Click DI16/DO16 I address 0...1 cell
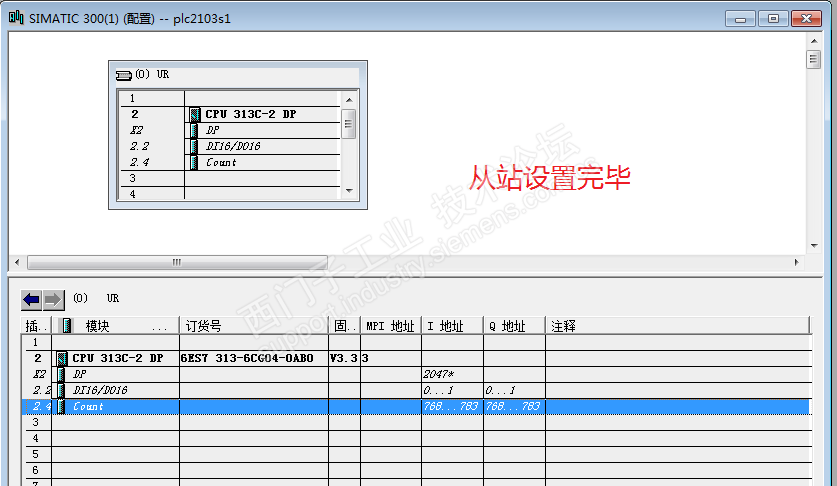This screenshot has width=837, height=486. click(x=453, y=390)
